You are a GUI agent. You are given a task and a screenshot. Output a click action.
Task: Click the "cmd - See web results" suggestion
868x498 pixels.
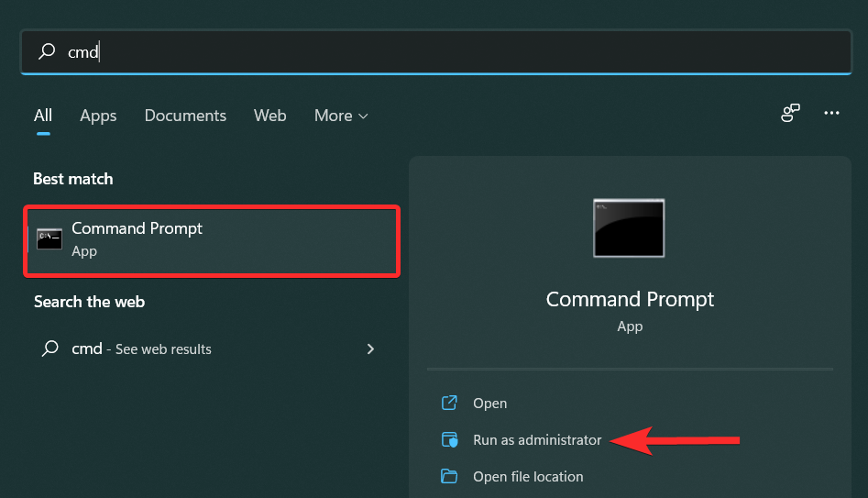[x=141, y=349]
